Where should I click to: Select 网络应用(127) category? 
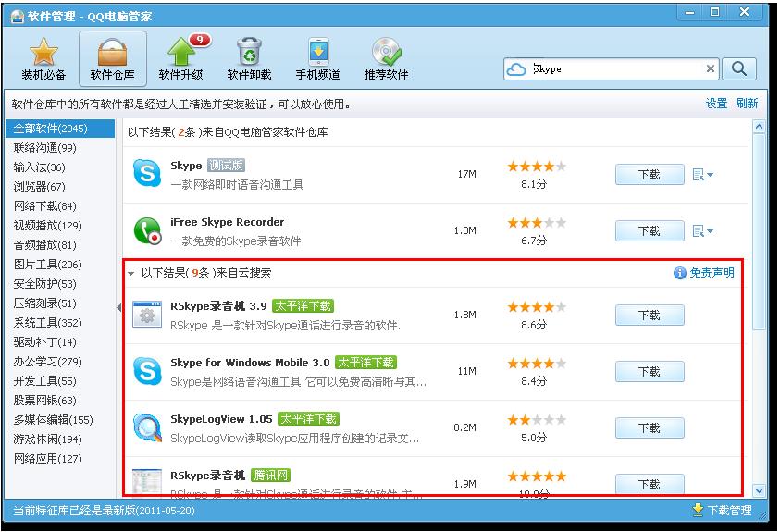48,458
